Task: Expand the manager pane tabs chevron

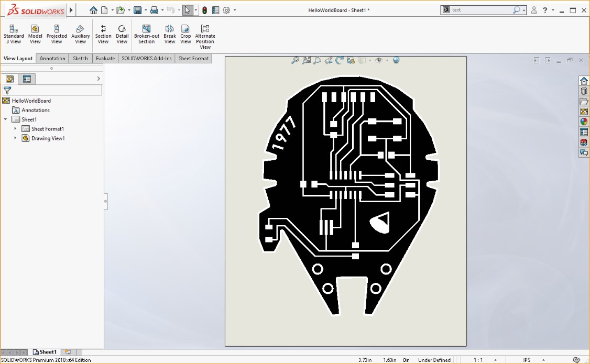Action: pyautogui.click(x=99, y=79)
